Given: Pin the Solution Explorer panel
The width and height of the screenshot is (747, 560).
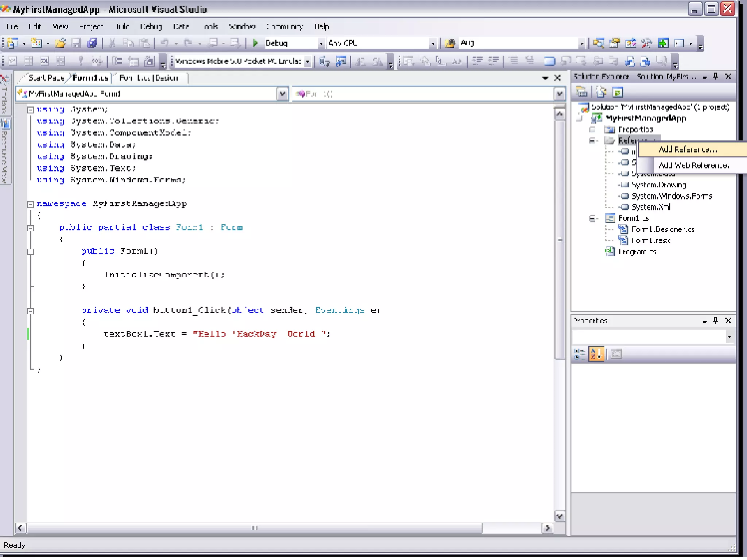Looking at the screenshot, I should click(x=715, y=76).
